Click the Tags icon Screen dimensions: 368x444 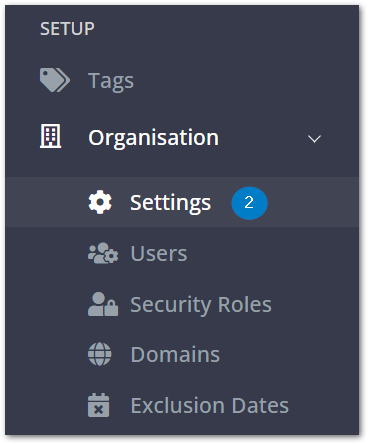click(55, 80)
